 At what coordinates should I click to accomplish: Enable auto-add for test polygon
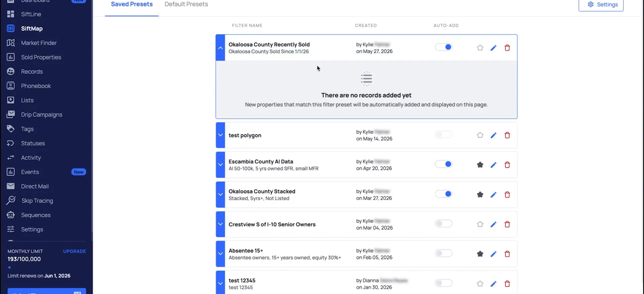tap(444, 135)
